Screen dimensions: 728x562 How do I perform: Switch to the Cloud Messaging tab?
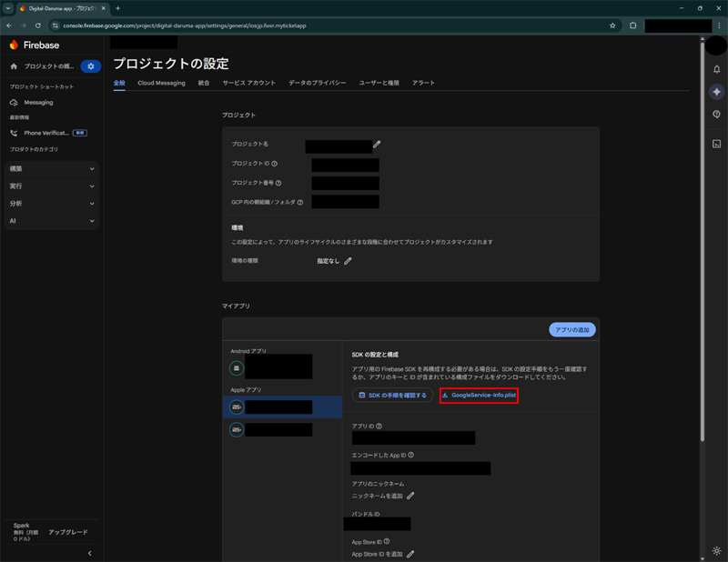(x=161, y=83)
